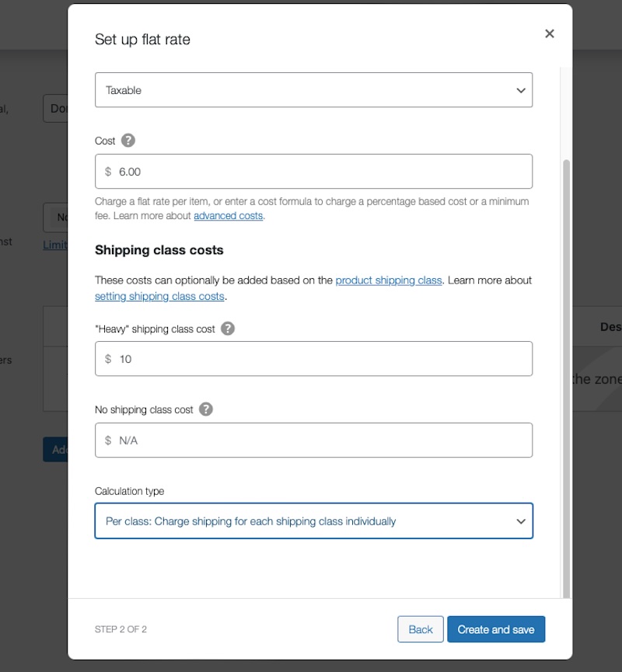
Task: Click the No shipping class cost field
Action: point(313,440)
